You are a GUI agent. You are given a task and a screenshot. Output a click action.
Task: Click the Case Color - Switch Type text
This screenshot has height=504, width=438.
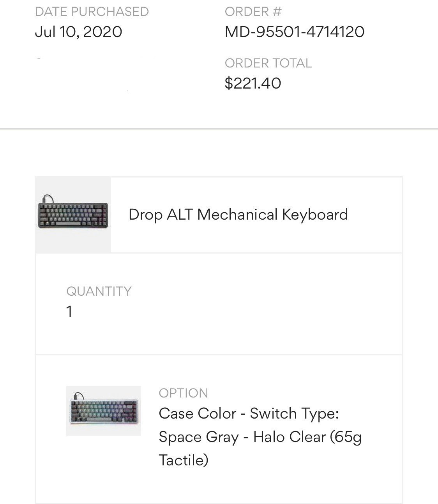[249, 413]
